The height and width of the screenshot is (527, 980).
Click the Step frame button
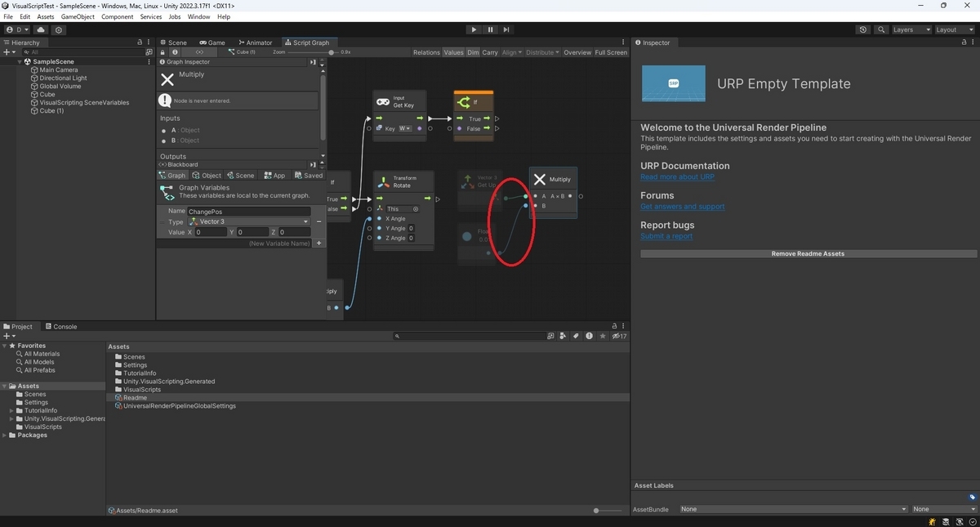click(x=506, y=29)
